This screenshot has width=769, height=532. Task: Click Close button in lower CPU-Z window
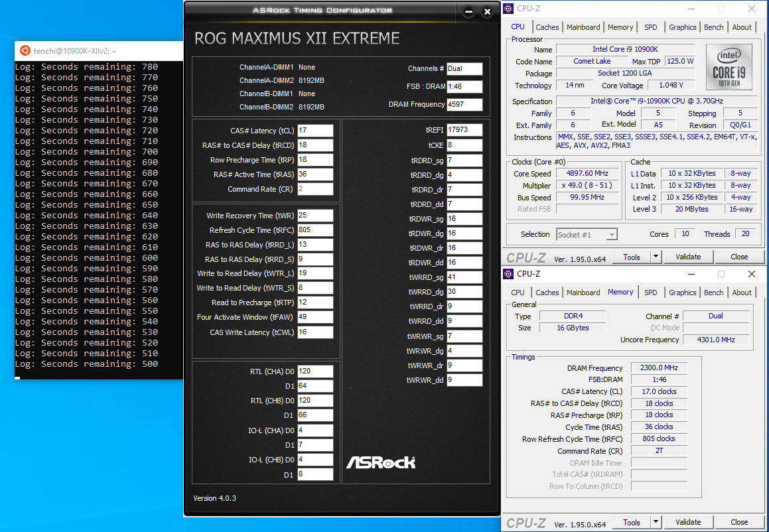(x=739, y=522)
